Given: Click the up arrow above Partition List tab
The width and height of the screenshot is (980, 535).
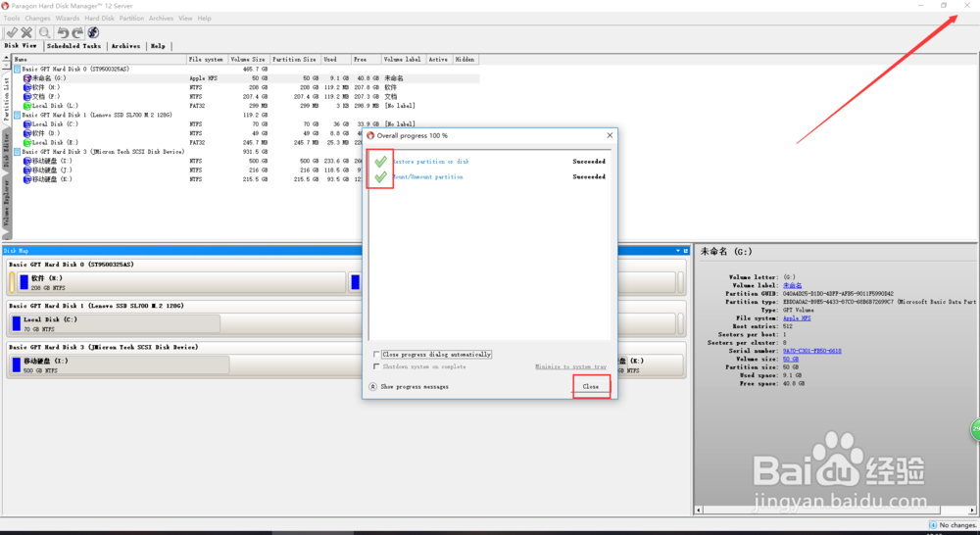Looking at the screenshot, I should pos(6,58).
